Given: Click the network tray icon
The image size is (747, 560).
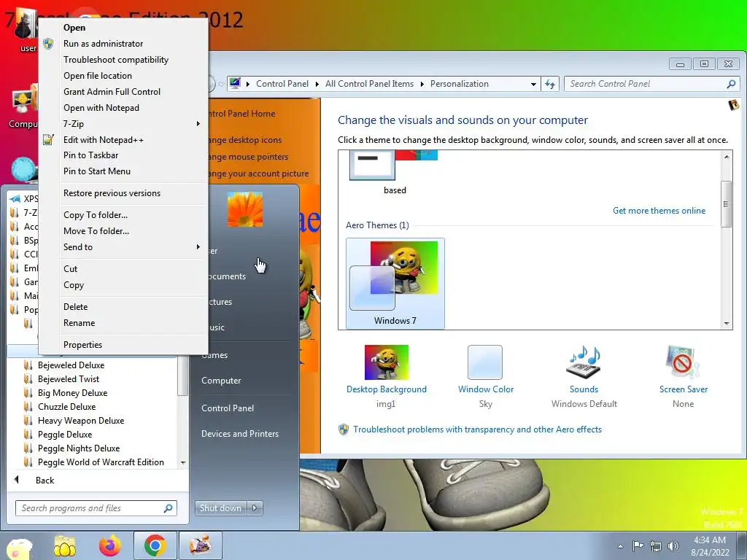Looking at the screenshot, I should (656, 545).
